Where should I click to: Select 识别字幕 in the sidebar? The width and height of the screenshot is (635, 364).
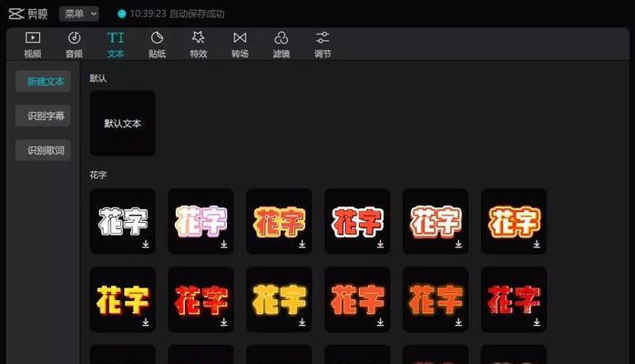pyautogui.click(x=43, y=116)
